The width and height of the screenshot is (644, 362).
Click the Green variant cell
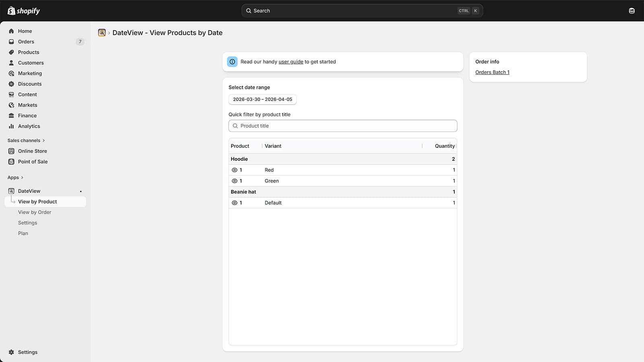point(272,181)
